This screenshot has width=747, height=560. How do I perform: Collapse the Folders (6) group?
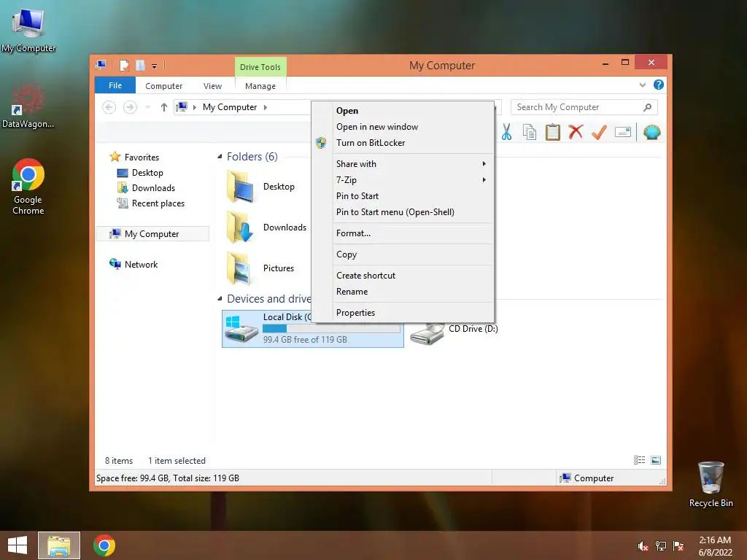pos(220,157)
